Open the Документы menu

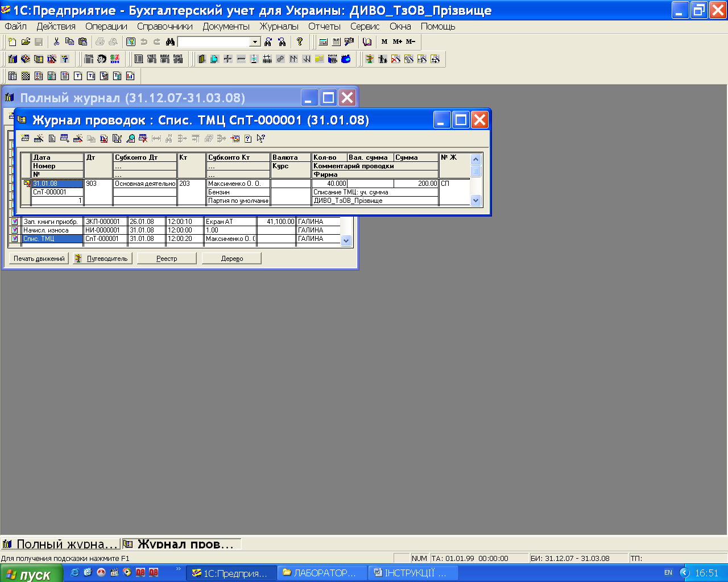[226, 26]
